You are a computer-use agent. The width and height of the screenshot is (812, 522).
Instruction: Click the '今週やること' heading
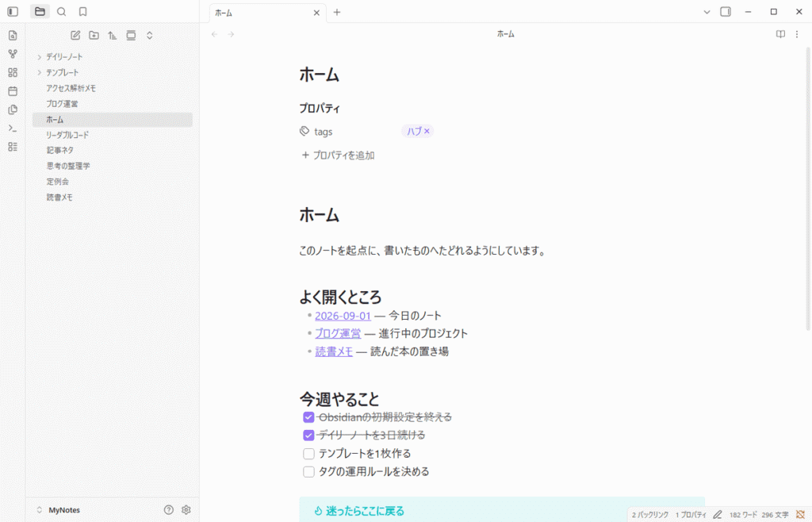pos(339,399)
